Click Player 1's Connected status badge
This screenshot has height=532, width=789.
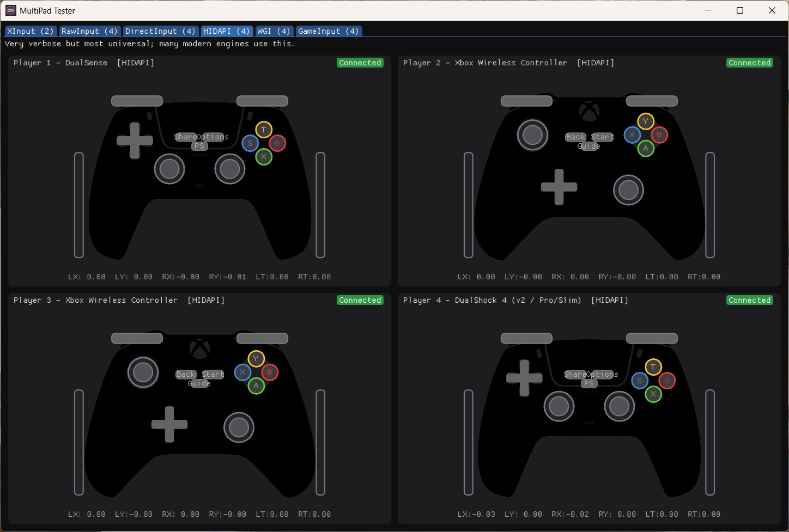point(360,63)
